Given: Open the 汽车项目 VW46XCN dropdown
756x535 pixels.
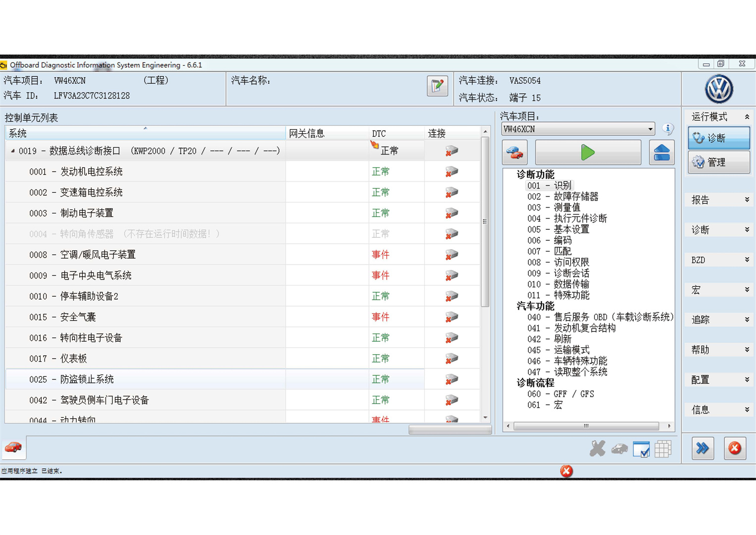Looking at the screenshot, I should (578, 129).
